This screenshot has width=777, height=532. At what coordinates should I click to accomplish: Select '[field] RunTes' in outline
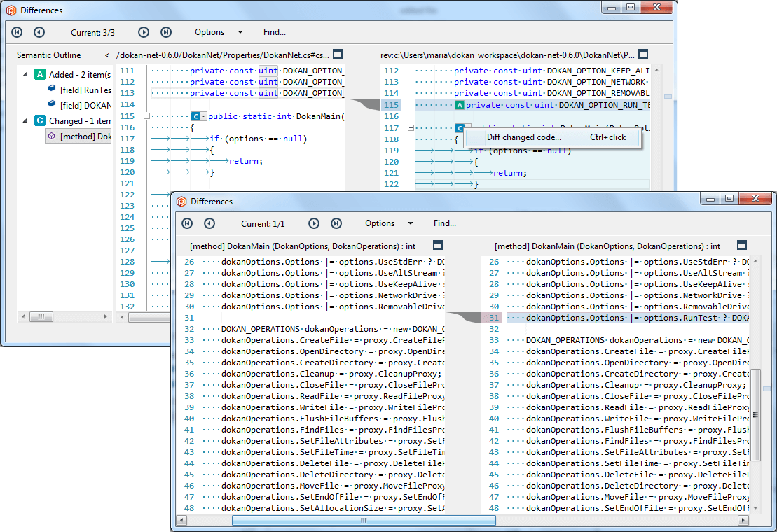pyautogui.click(x=85, y=90)
